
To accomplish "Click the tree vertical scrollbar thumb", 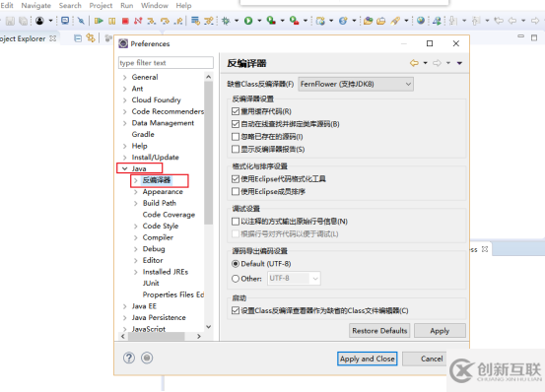I will coord(209,153).
